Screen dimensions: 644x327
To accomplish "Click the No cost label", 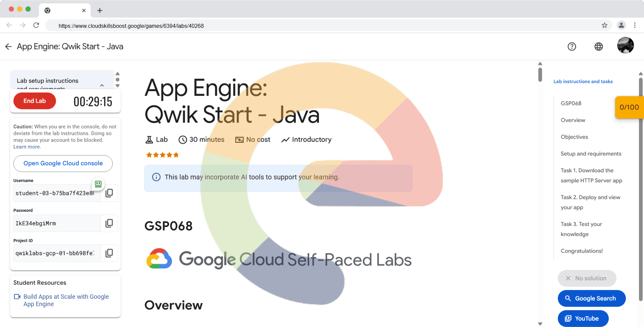I will pyautogui.click(x=258, y=140).
